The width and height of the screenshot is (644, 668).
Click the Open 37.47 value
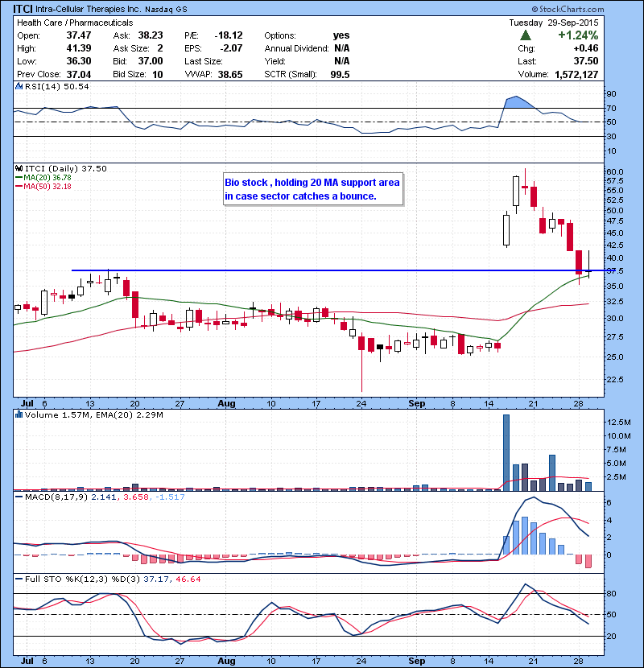(x=79, y=35)
